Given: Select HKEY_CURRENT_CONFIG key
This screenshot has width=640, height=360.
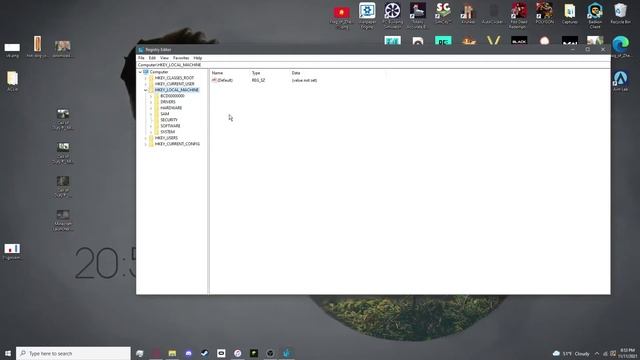Looking at the screenshot, I should coord(177,144).
